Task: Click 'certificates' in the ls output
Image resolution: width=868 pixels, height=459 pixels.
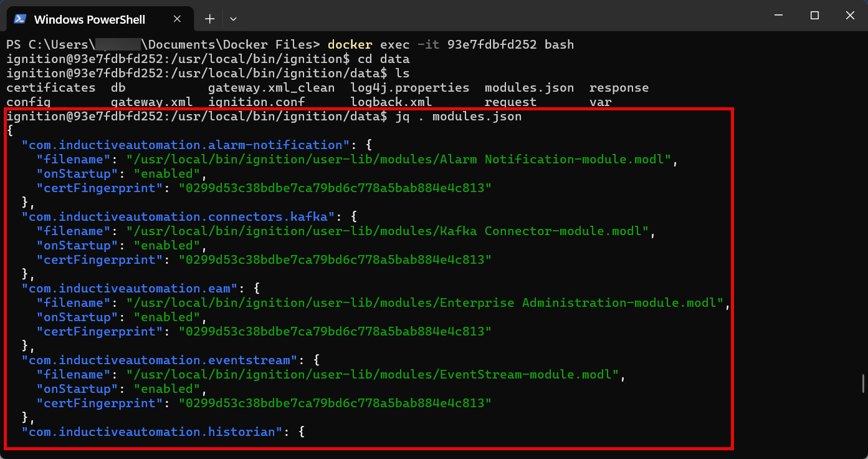Action: 51,87
